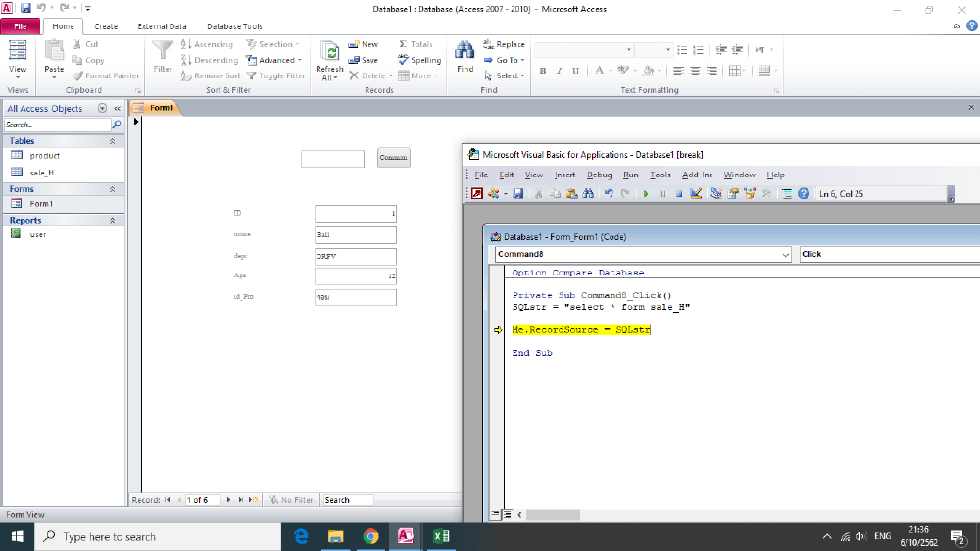The height and width of the screenshot is (551, 980).
Task: Collapse the Tables group in navigation pane
Action: pyautogui.click(x=112, y=141)
